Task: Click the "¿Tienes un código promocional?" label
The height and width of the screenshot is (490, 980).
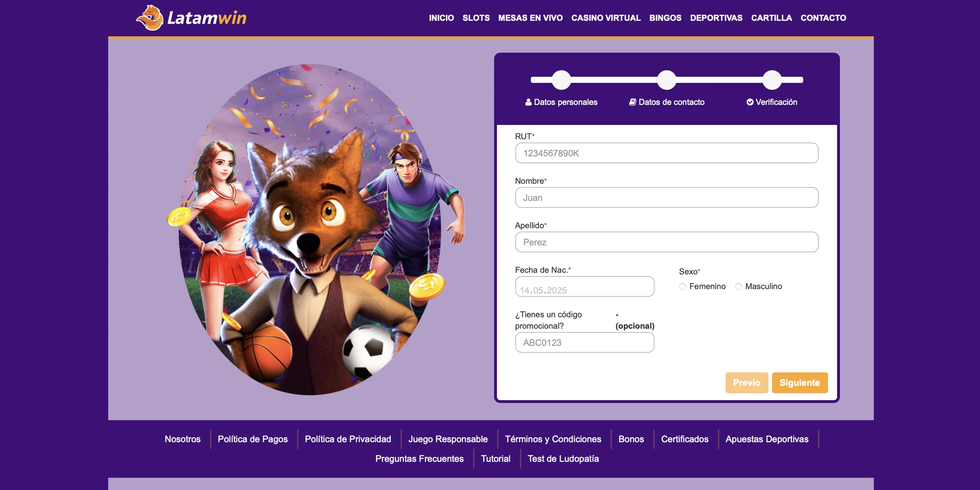Action: point(548,320)
